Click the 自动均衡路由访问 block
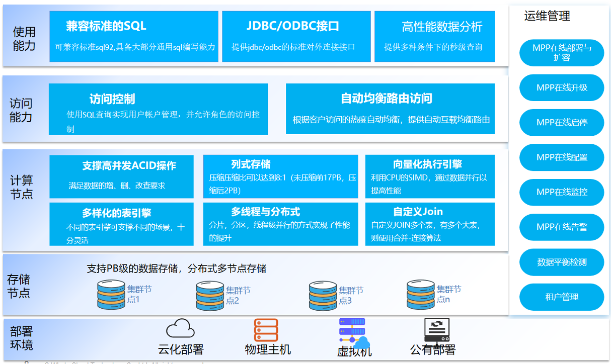Viewport: 611px width, 364px height. click(390, 109)
